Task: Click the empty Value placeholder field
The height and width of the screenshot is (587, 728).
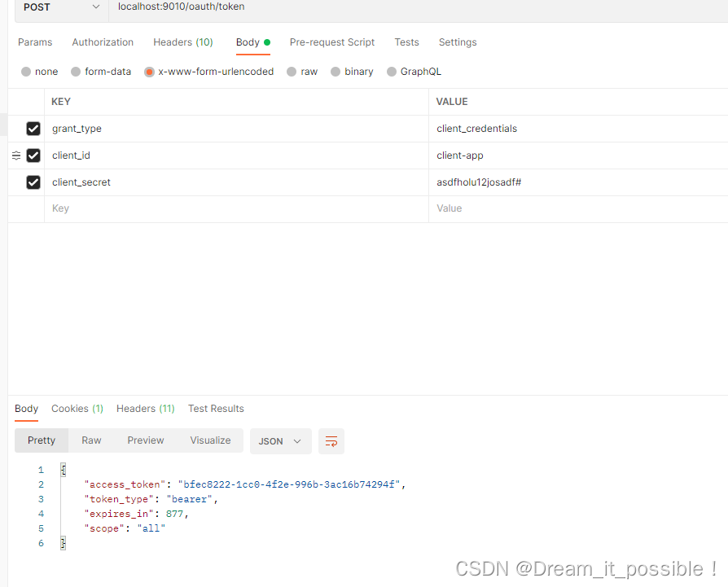Action: [578, 208]
